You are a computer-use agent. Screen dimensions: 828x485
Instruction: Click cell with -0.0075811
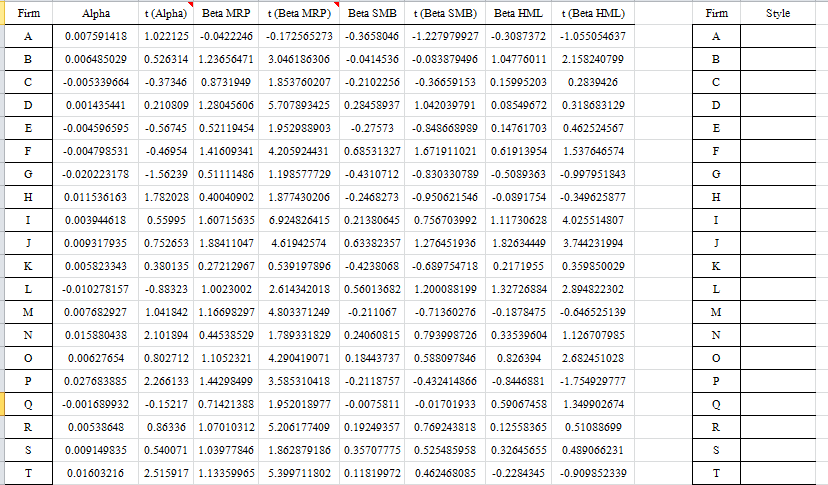pos(372,404)
